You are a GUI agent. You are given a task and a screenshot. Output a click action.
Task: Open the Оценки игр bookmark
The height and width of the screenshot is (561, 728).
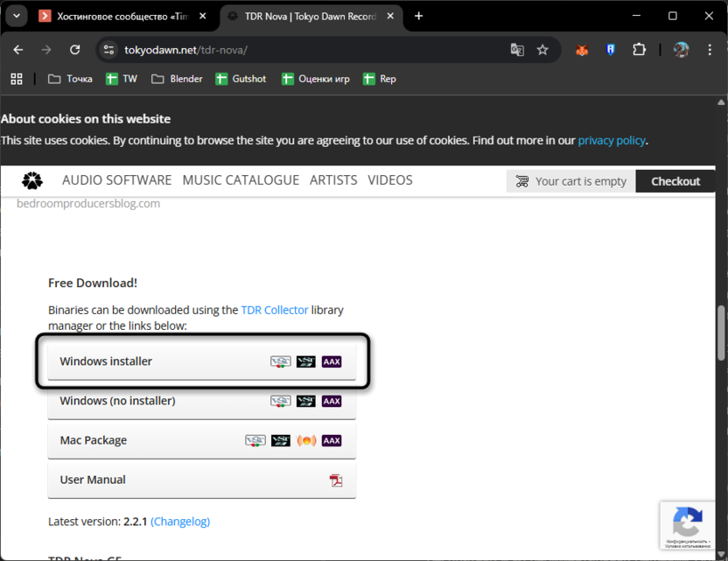click(x=316, y=79)
